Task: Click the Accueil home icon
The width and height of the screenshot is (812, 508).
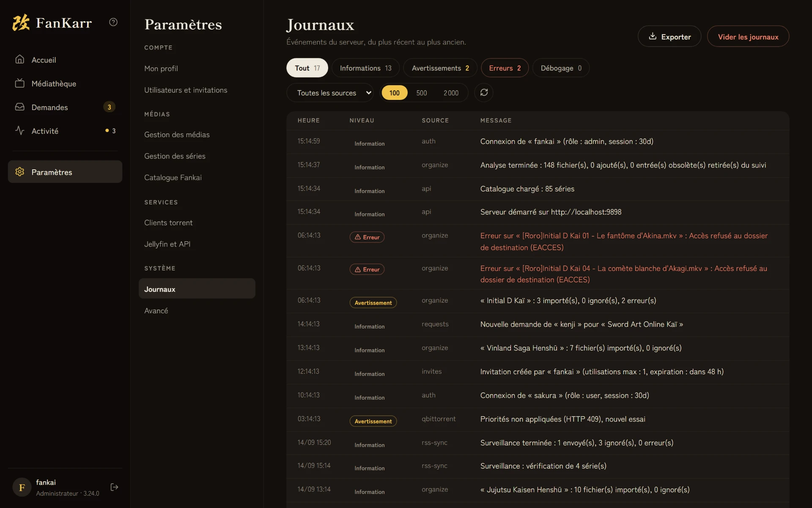Action: click(20, 59)
